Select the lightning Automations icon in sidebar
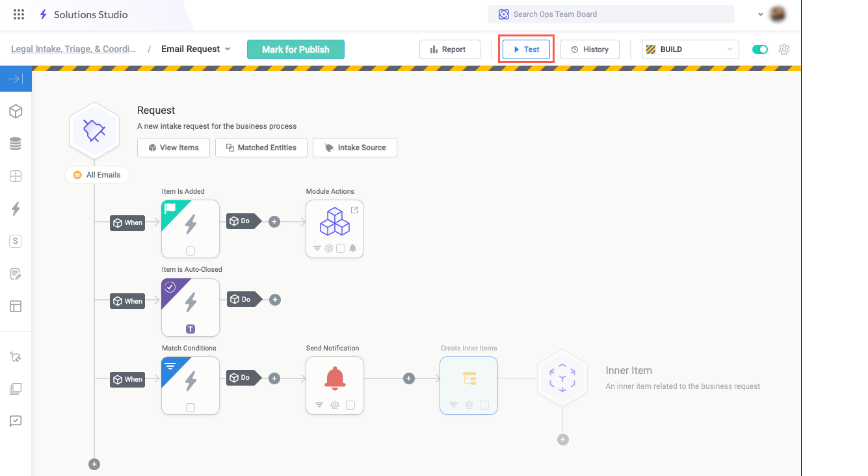Viewport: 868px width, 476px height. point(16,209)
